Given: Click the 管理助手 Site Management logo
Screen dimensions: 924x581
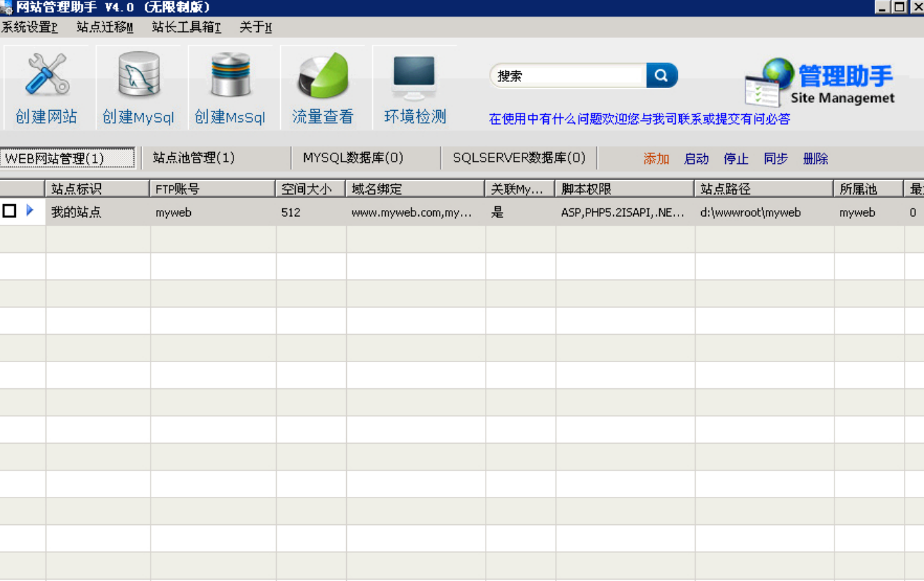Looking at the screenshot, I should point(819,83).
